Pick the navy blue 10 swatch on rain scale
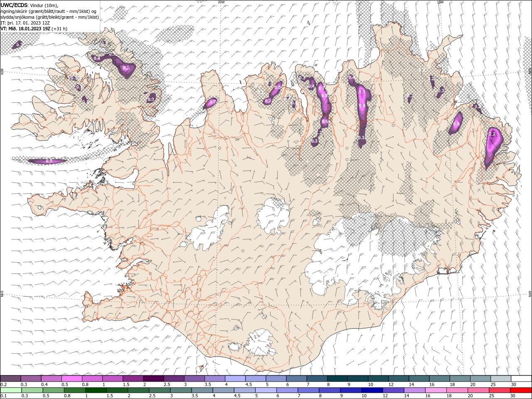 click(372, 390)
